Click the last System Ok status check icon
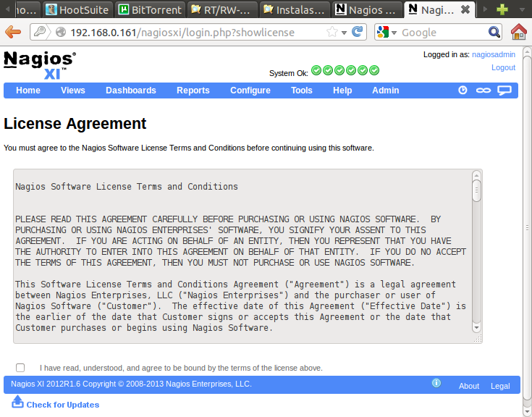 point(374,70)
